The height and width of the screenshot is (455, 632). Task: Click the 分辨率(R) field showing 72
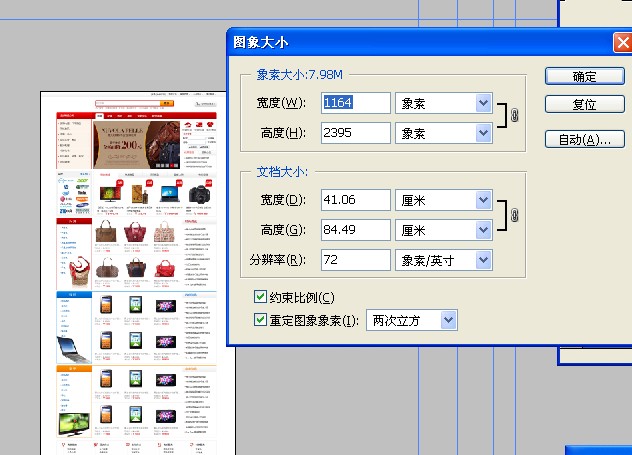(x=356, y=260)
